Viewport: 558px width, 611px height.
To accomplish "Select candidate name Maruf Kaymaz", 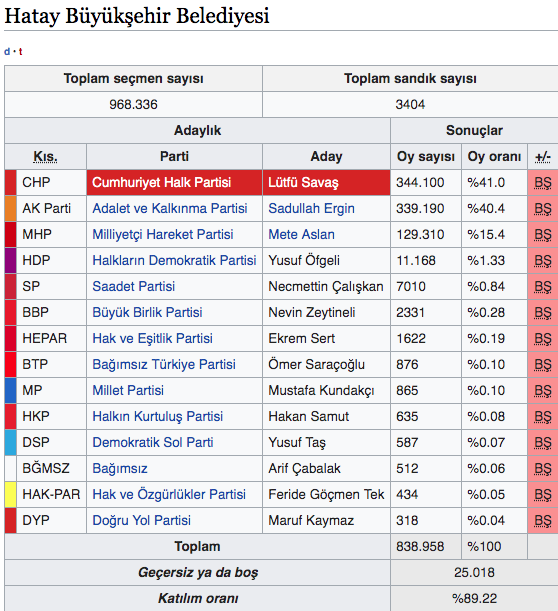I will coord(311,521).
